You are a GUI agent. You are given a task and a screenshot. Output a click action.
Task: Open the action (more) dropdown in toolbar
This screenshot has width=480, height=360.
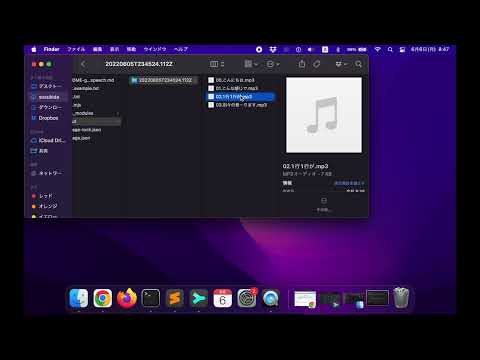pos(273,64)
